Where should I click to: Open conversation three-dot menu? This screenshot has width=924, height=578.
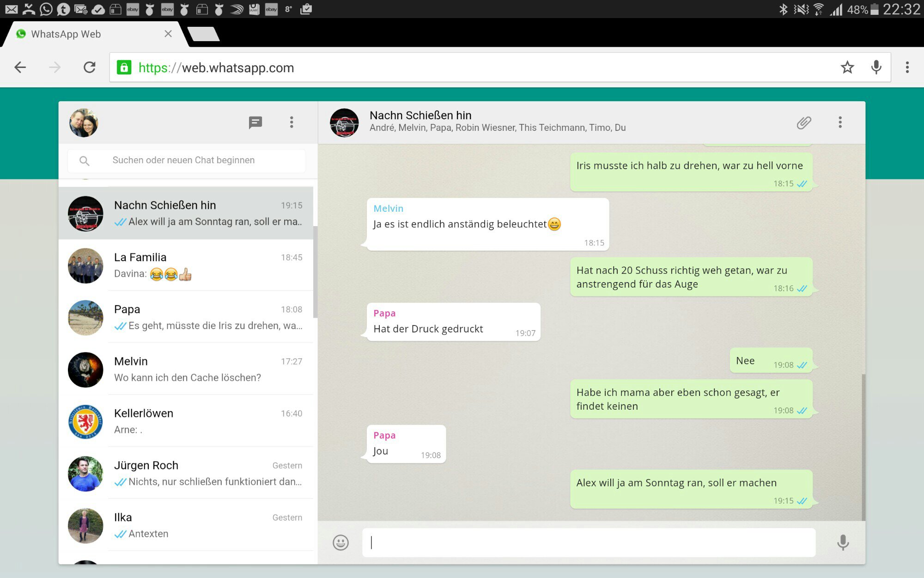click(x=840, y=123)
